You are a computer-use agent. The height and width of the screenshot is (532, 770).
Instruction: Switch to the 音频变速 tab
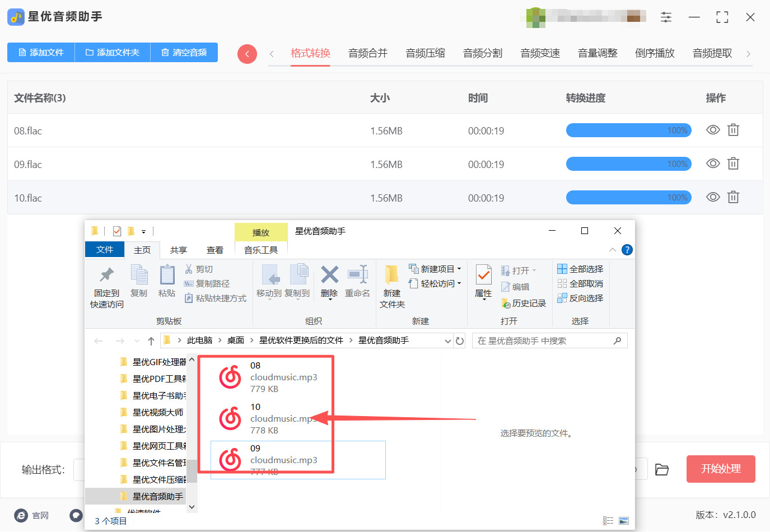(x=540, y=53)
